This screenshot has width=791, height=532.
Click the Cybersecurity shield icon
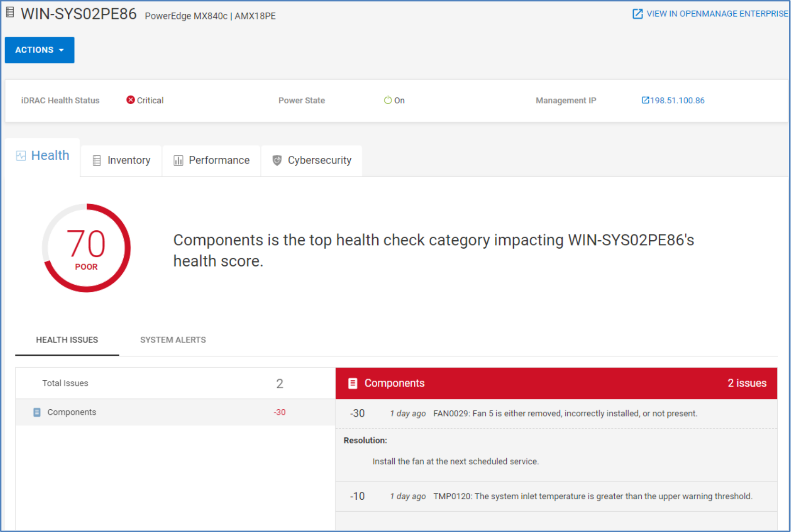277,161
